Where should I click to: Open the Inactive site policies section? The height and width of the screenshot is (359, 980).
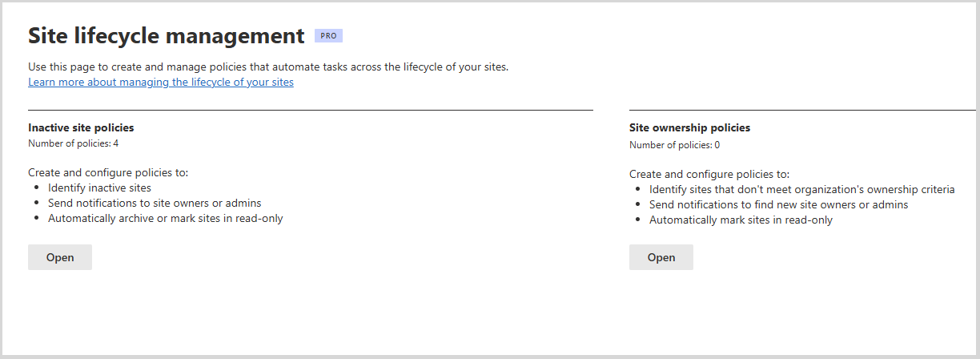(x=60, y=257)
